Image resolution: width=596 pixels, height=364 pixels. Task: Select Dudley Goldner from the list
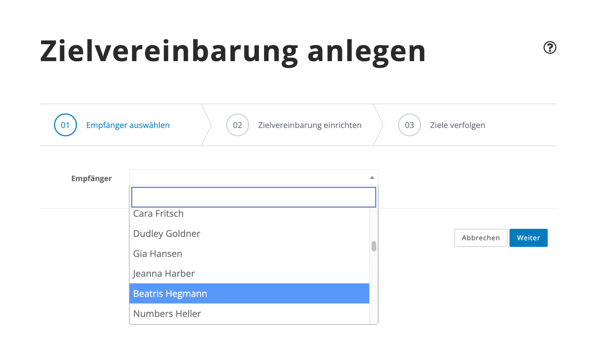click(x=249, y=234)
